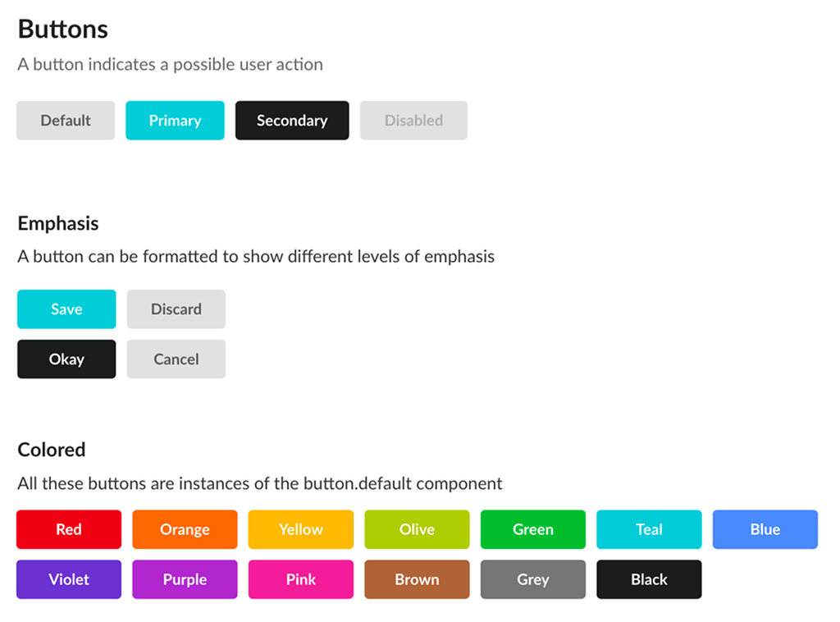This screenshot has width=840, height=622.
Task: Click the Cancel button
Action: pyautogui.click(x=176, y=359)
